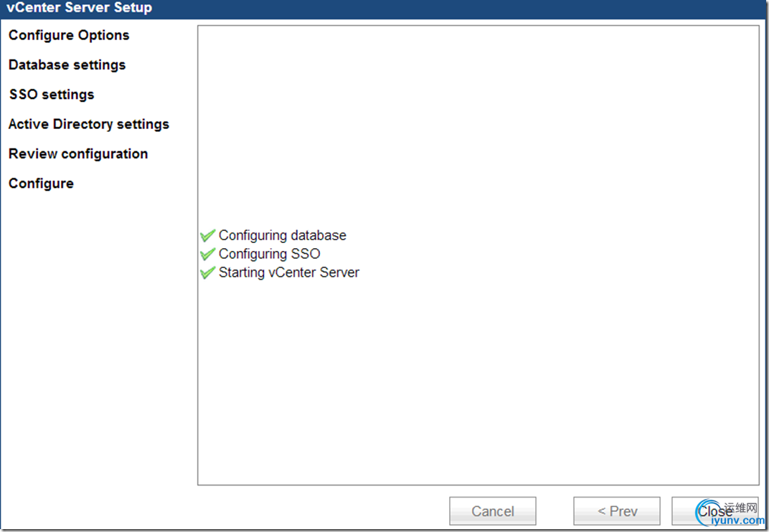Click green checkmark beside Configuring SSO
The image size is (769, 532).
pyautogui.click(x=208, y=254)
